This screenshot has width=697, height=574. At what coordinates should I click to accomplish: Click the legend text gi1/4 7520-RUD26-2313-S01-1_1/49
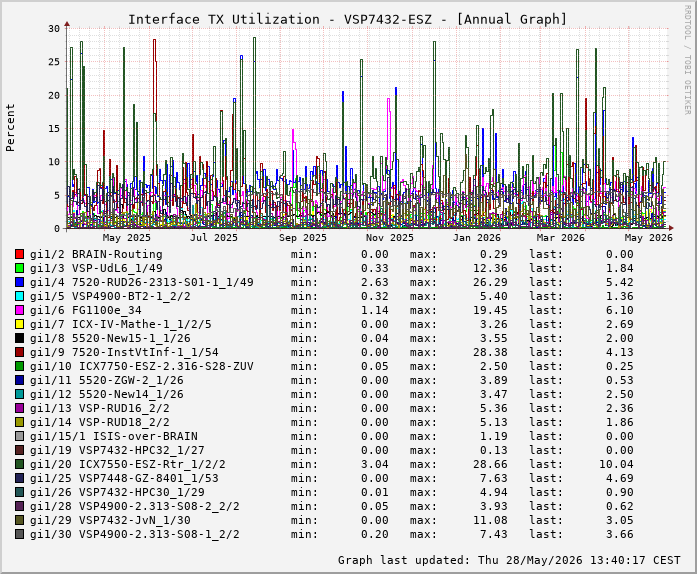(x=141, y=282)
